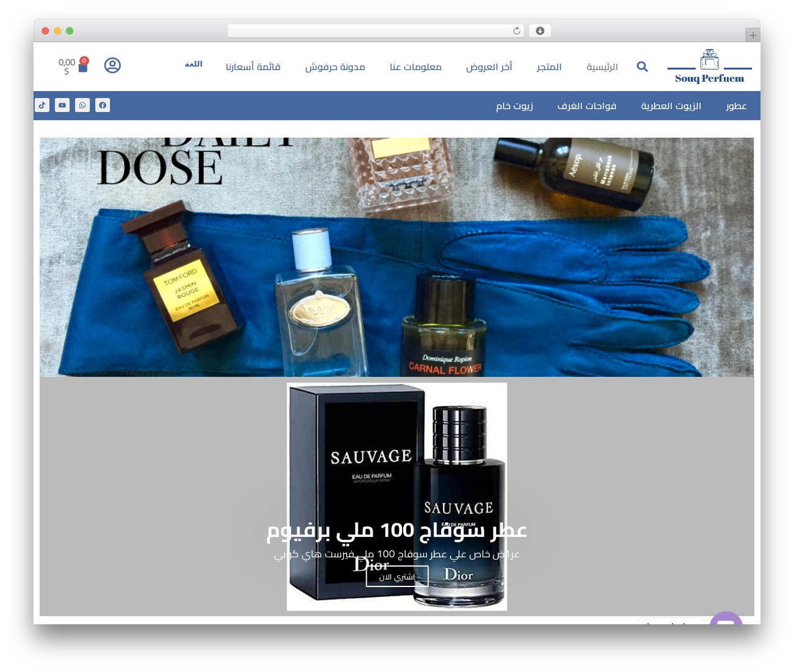Open the user account icon
The width and height of the screenshot is (794, 672).
[112, 65]
